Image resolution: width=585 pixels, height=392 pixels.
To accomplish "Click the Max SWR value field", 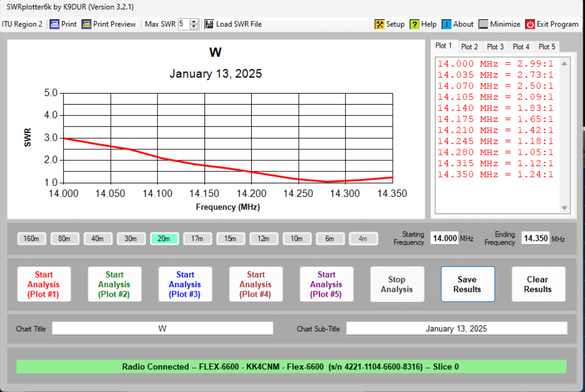I will point(184,24).
